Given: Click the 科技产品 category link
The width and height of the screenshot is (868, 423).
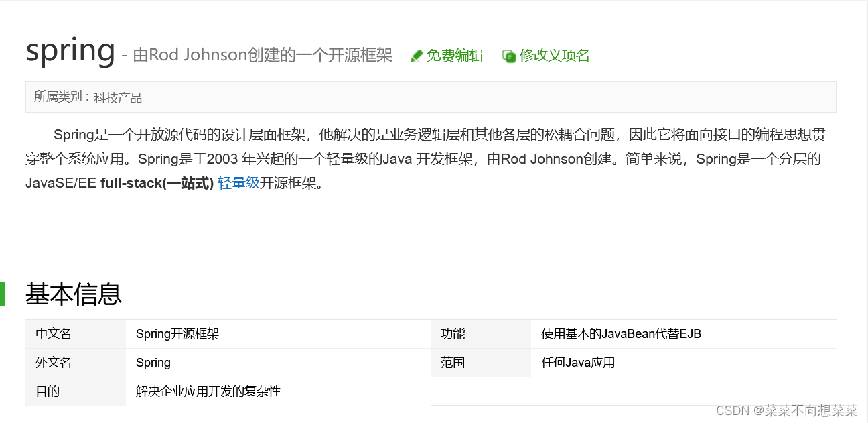Looking at the screenshot, I should [118, 98].
